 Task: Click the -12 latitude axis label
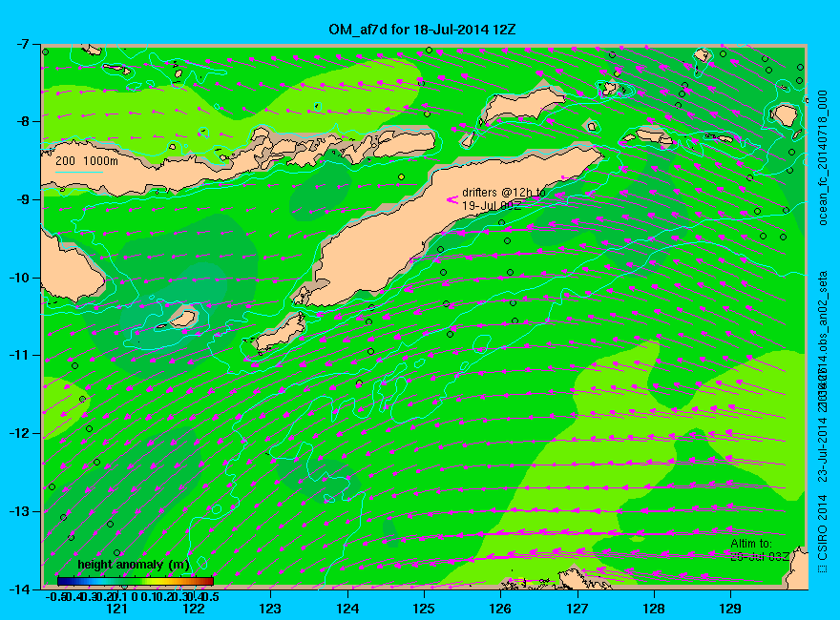click(x=18, y=433)
